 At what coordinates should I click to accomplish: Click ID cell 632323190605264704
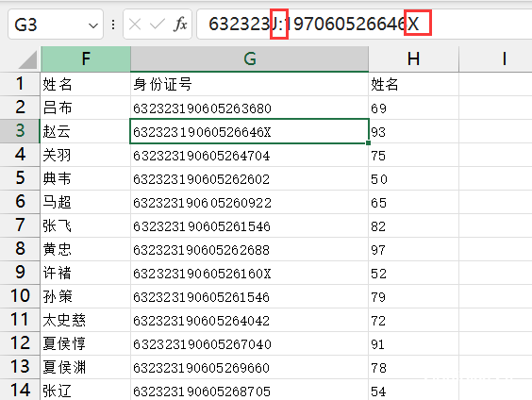click(249, 155)
